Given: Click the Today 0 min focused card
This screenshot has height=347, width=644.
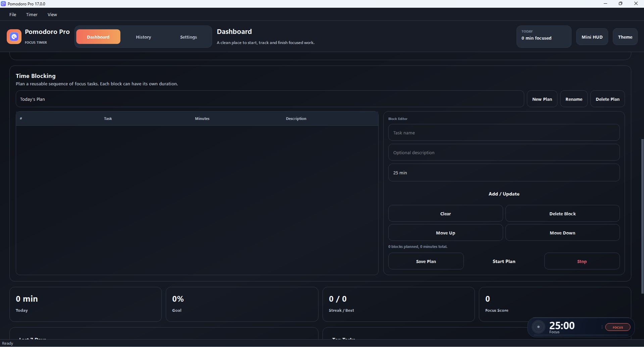Looking at the screenshot, I should pos(544,37).
